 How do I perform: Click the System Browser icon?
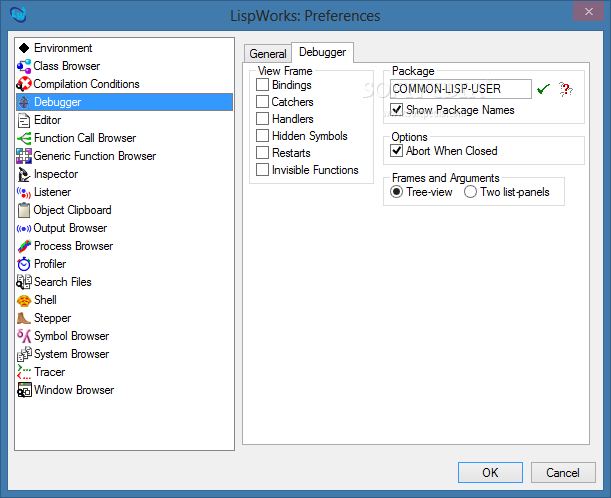coord(24,354)
